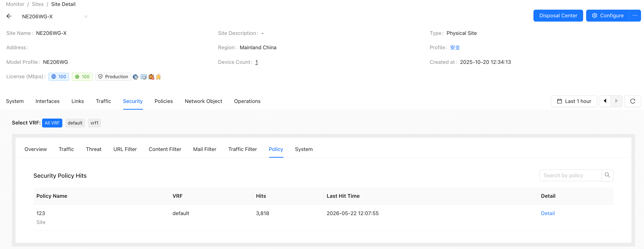Open the URL Filter sub-tab
644x249 pixels.
tap(125, 149)
